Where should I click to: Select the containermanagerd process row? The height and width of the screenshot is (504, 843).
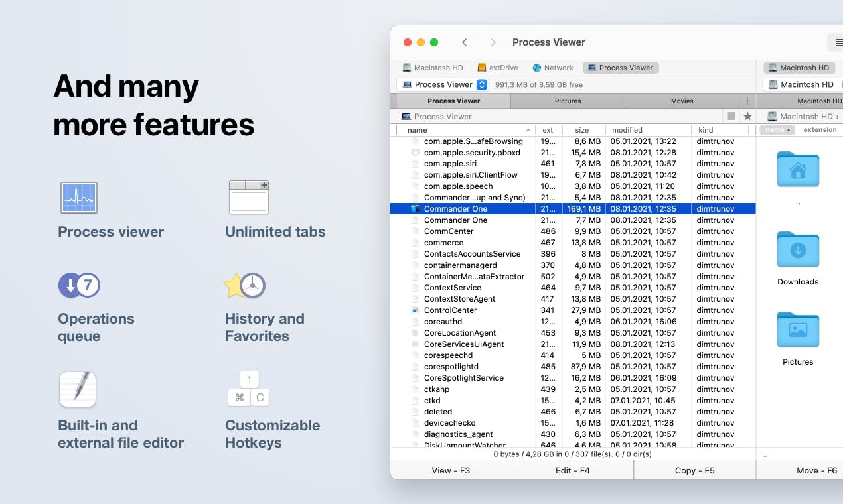click(x=574, y=265)
